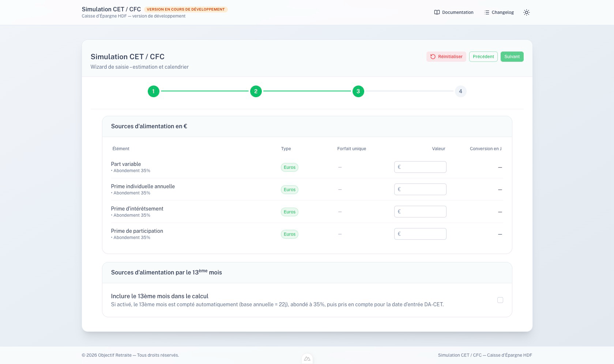Select the 'Euros' badge for Prime individuelle annuelle
The image size is (614, 364).
(289, 189)
